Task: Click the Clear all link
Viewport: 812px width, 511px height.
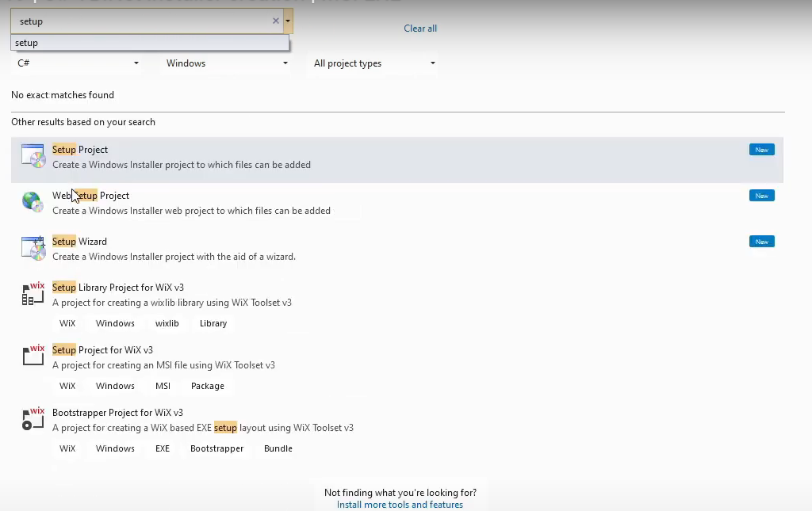Action: pyautogui.click(x=420, y=29)
